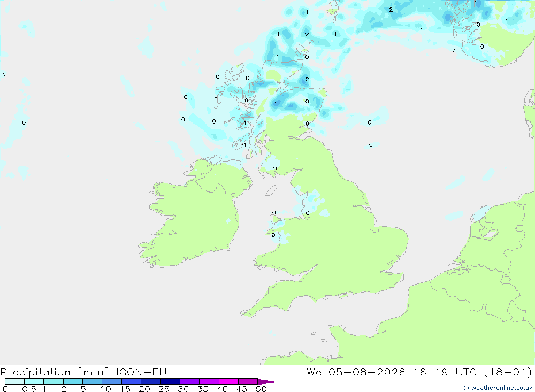This screenshot has width=535, height=392.
Task: Click the "18..19" hour range text
Action: point(430,372)
